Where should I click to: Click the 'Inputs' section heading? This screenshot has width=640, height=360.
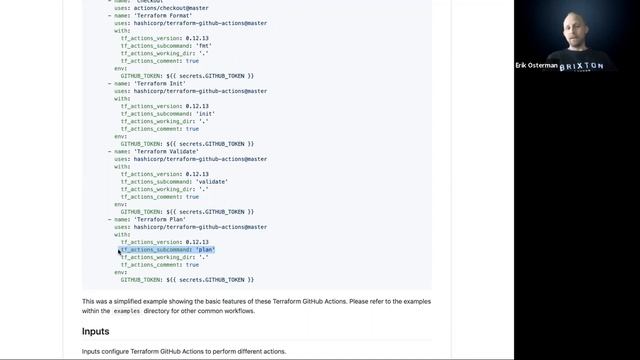coord(96,331)
